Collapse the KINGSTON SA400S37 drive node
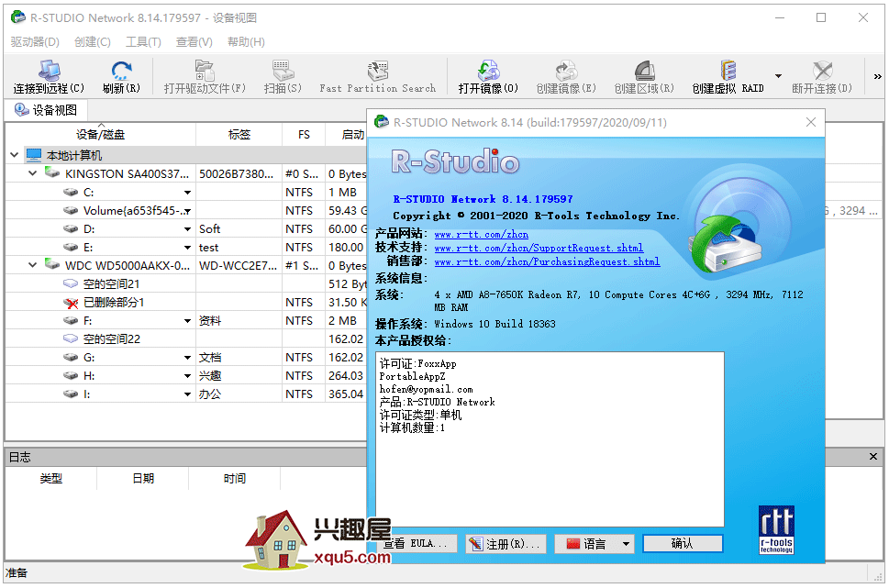This screenshot has width=889, height=588. (32, 173)
